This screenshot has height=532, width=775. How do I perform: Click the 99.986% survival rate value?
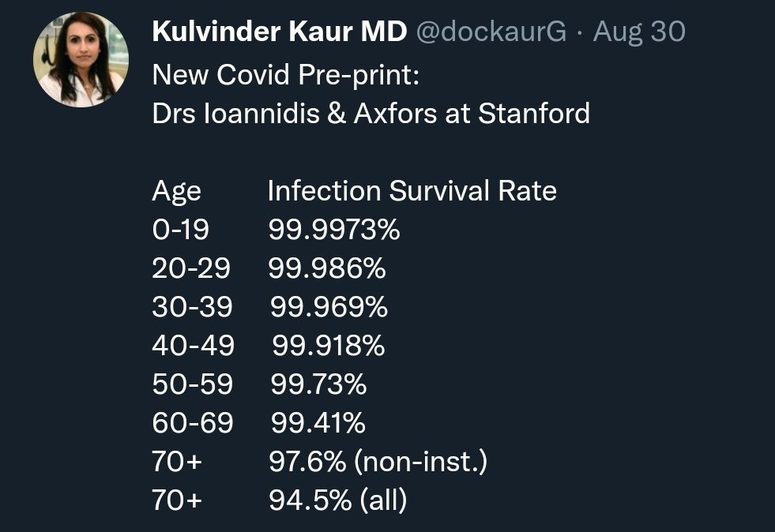click(x=327, y=268)
